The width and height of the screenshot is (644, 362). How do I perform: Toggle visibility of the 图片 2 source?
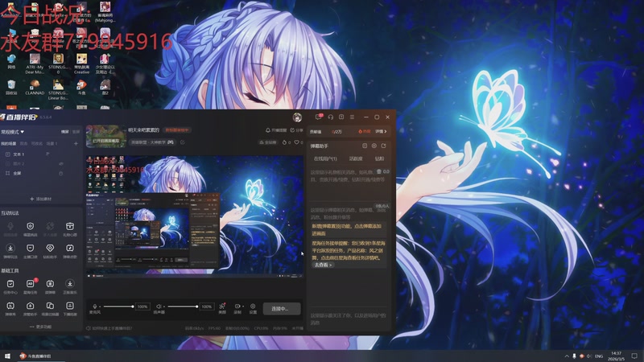pos(61,164)
